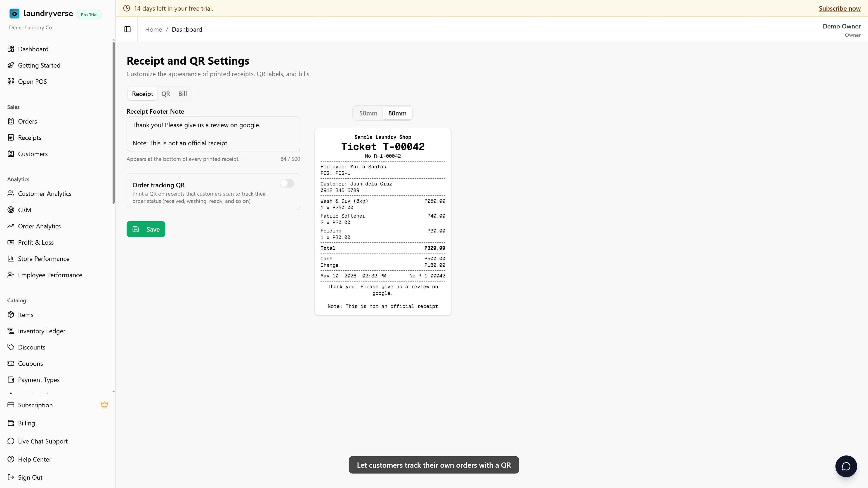The width and height of the screenshot is (868, 488).
Task: Open the floating chat bubble
Action: coord(846,466)
